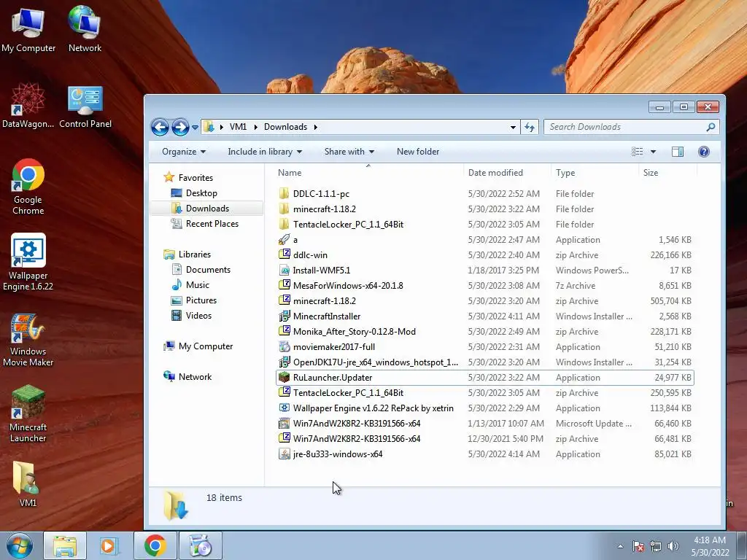Open the disc installer taskbar icon
The image size is (747, 560).
201,546
